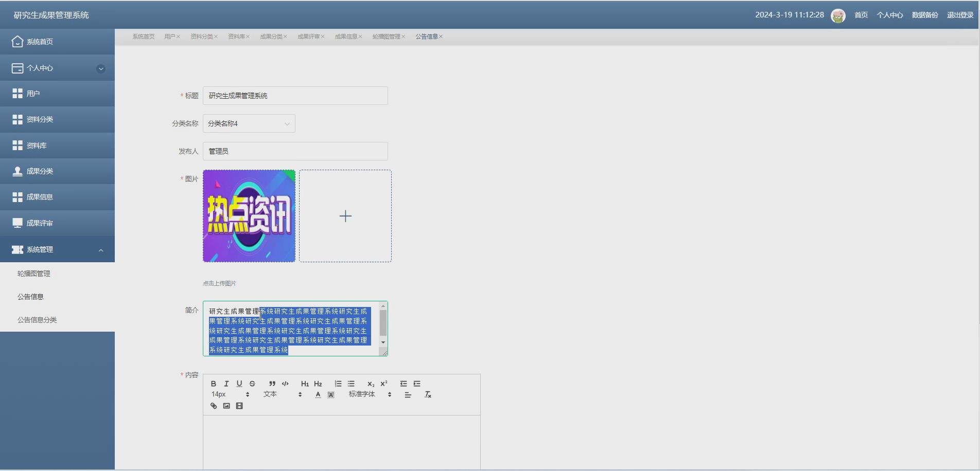Open 用户 in the sidebar
This screenshot has height=471, width=980.
click(57, 94)
